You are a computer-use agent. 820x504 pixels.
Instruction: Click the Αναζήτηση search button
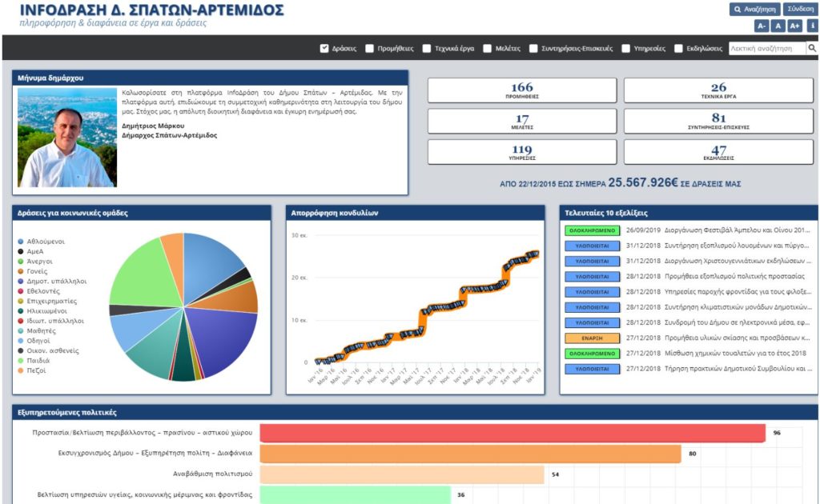click(x=754, y=9)
